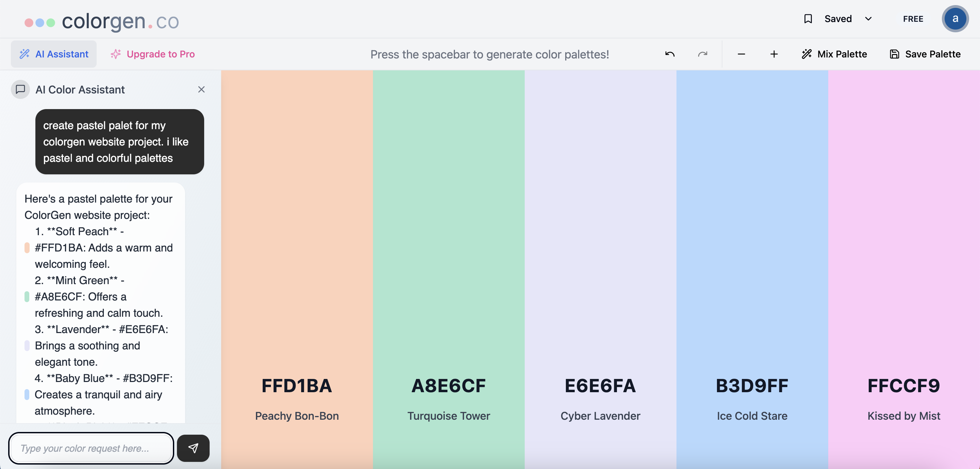Click the FREE plan badge

913,19
